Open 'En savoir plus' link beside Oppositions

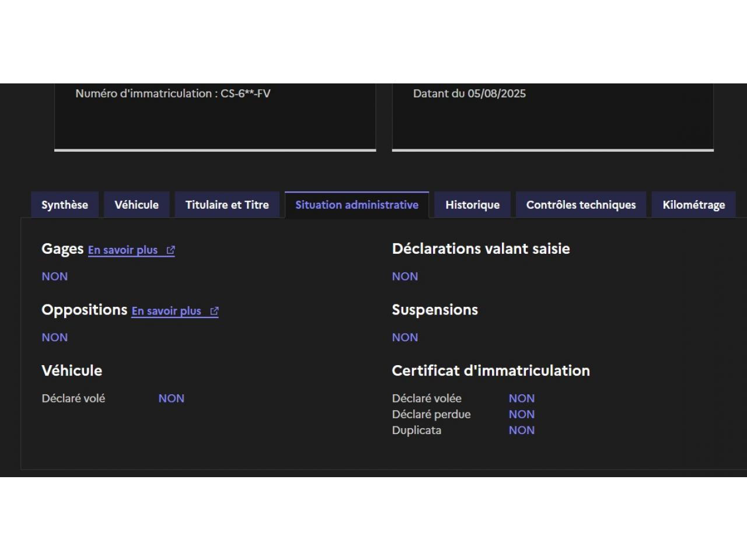(166, 311)
